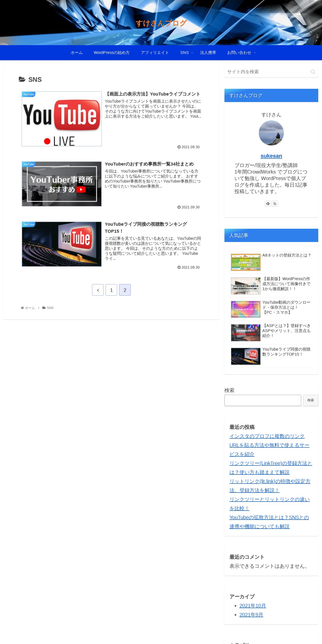This screenshot has height=644, width=322.
Task: Open SNS in the navigation bar
Action: coord(184,53)
